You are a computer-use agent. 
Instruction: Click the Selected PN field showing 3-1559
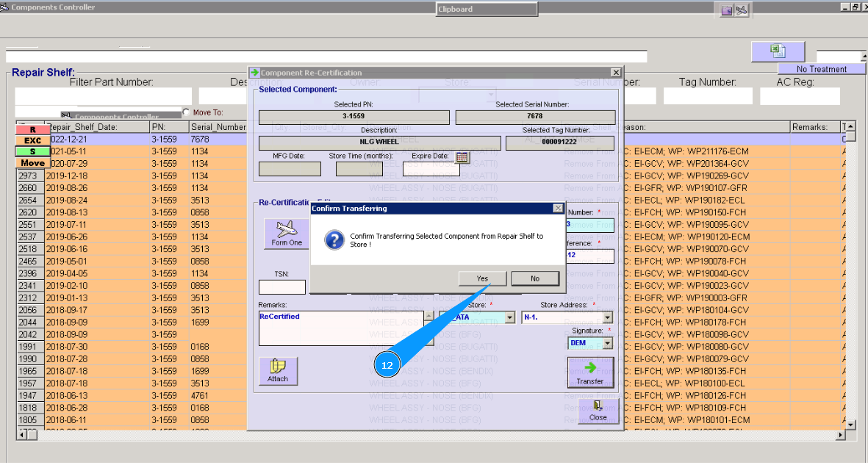354,117
